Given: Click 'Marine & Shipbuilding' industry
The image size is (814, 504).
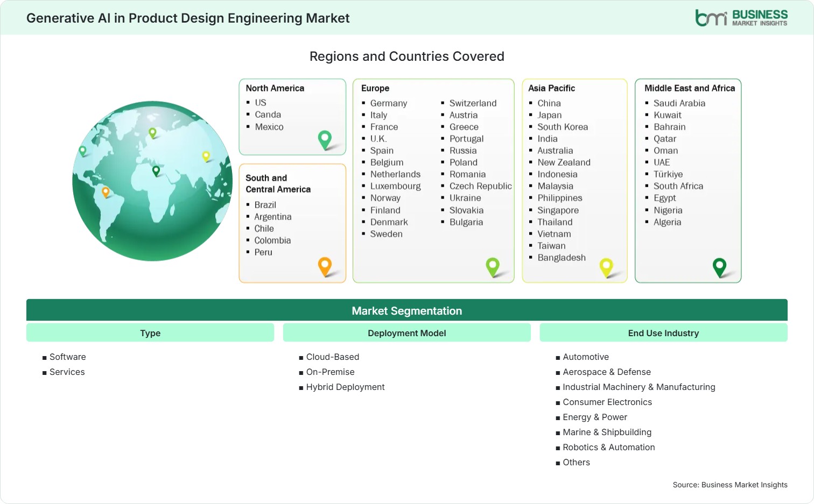Looking at the screenshot, I should click(607, 432).
